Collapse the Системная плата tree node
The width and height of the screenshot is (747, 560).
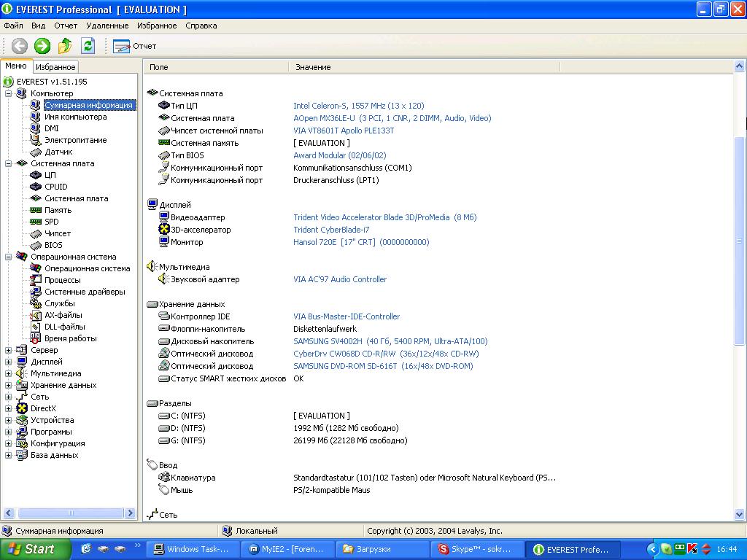coord(8,164)
